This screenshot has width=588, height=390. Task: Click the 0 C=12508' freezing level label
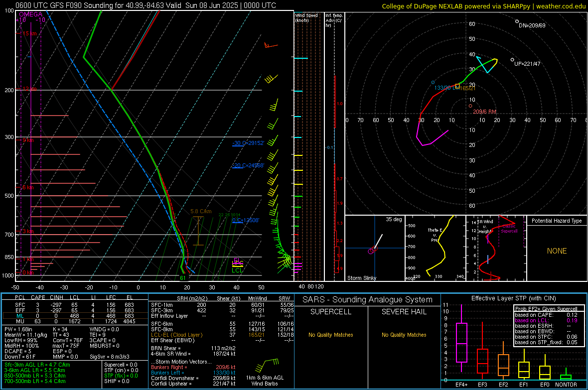point(246,220)
